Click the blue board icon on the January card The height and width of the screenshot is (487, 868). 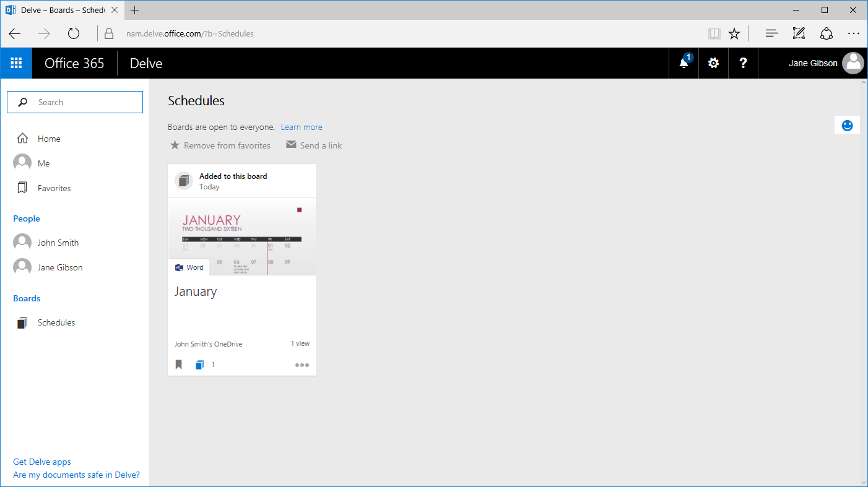pos(199,364)
